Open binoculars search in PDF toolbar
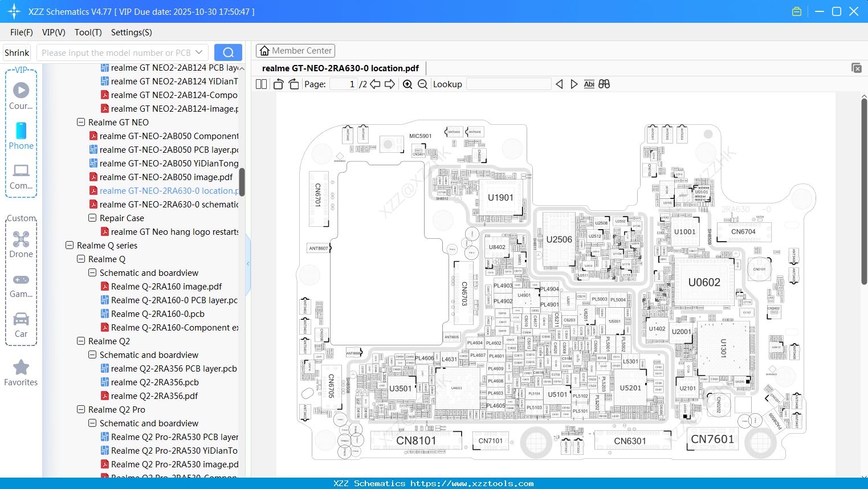The width and height of the screenshot is (868, 489). click(604, 84)
